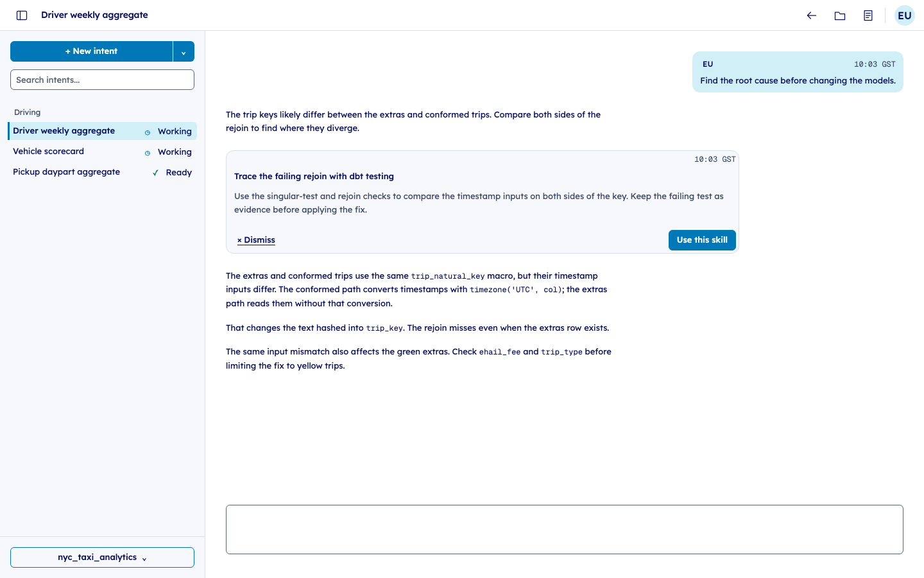This screenshot has width=924, height=578.
Task: Click the 10:03 GST timestamp on skill card
Action: (715, 159)
